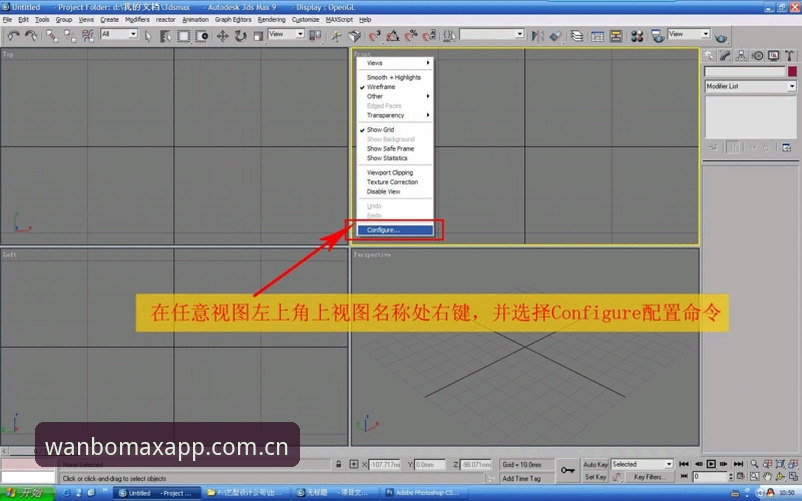Click the Set Key button

pos(595,477)
